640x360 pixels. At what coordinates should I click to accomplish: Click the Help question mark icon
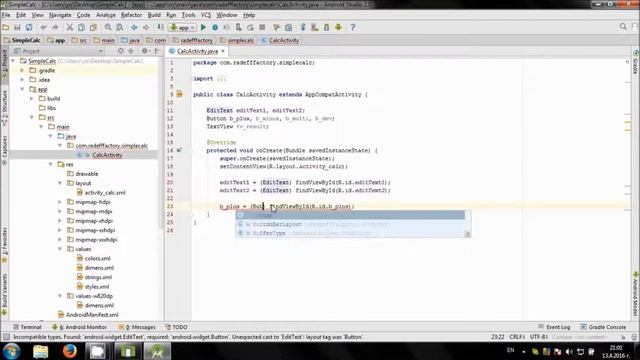[x=353, y=27]
